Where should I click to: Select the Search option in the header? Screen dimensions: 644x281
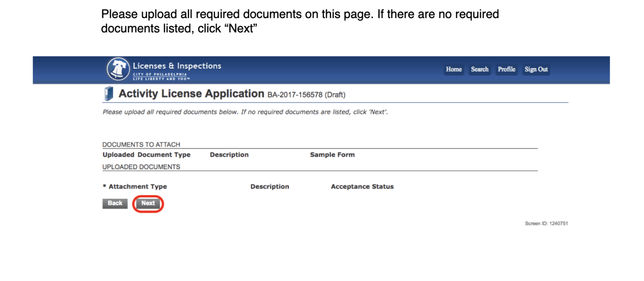[479, 69]
